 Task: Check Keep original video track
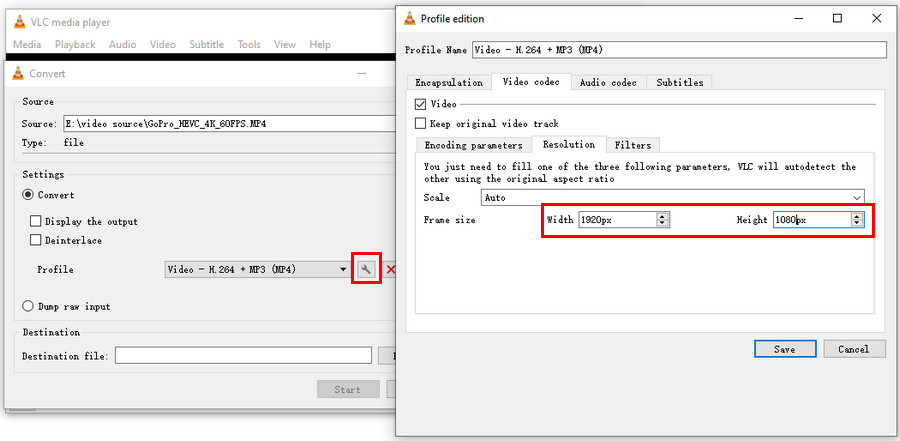[x=421, y=123]
